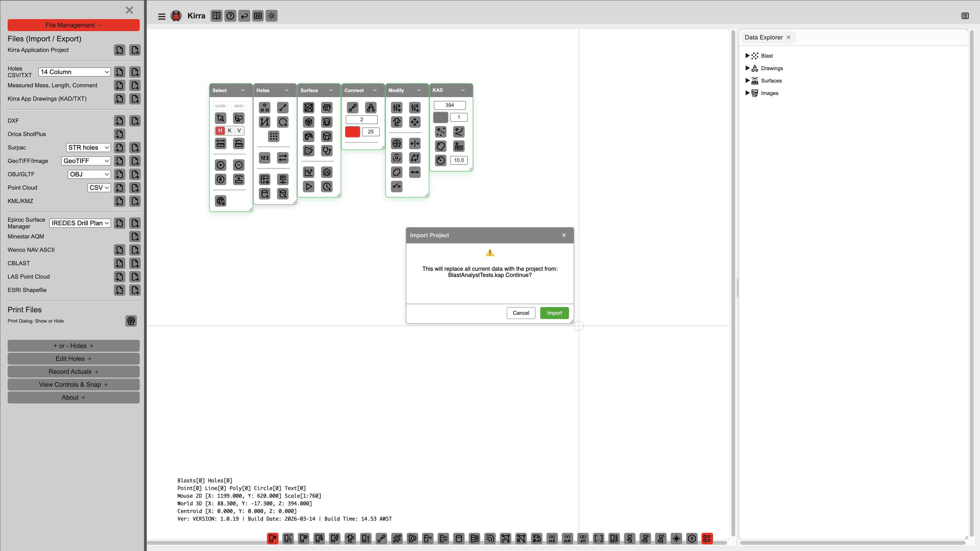
Task: Click the 123 renumber holes icon
Action: click(264, 158)
